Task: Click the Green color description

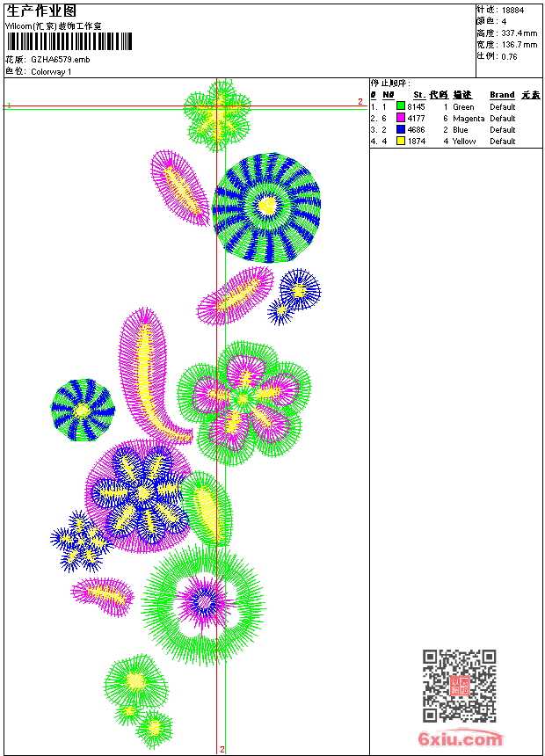Action: (463, 107)
